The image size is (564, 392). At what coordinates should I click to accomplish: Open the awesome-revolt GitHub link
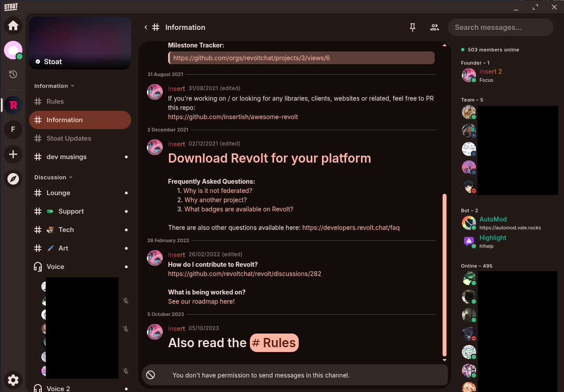[233, 117]
